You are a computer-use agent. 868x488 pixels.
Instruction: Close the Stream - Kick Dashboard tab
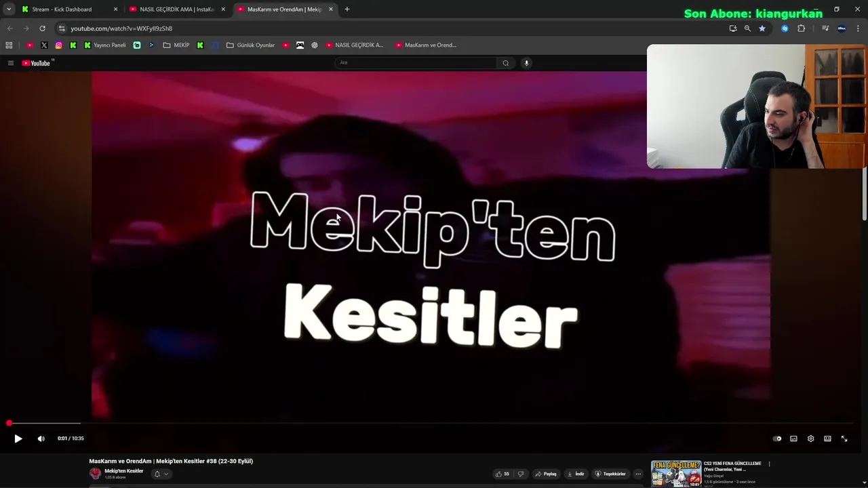pyautogui.click(x=115, y=9)
